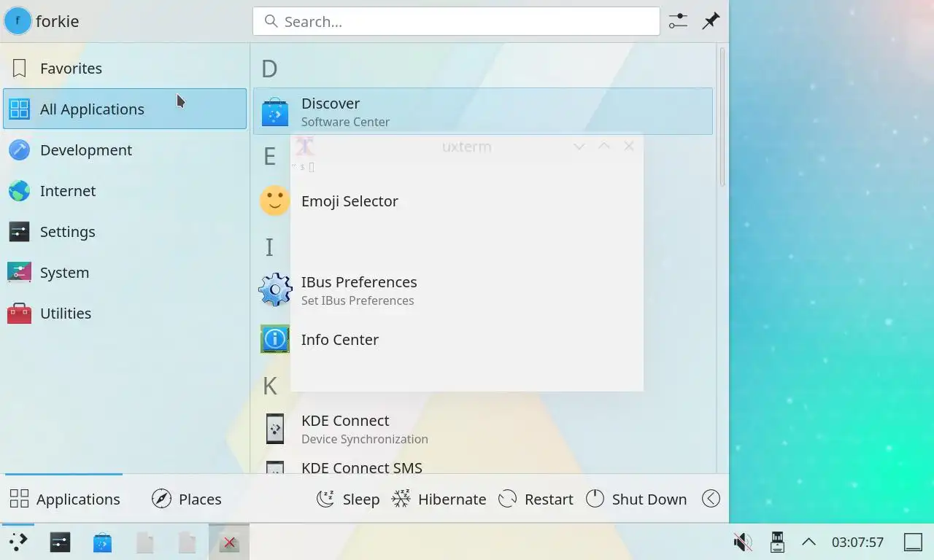Open the Utilities category

pyautogui.click(x=124, y=313)
